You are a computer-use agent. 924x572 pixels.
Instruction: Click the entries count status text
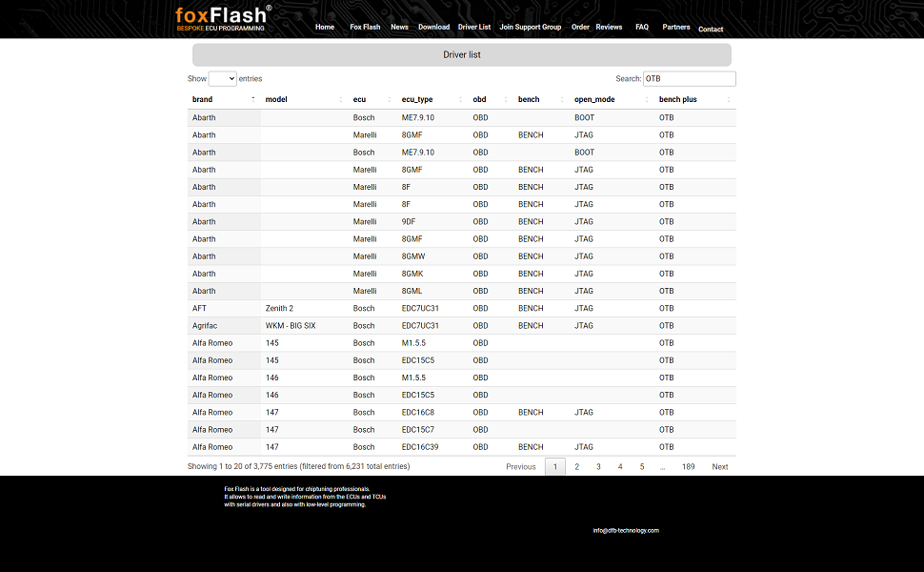point(299,466)
